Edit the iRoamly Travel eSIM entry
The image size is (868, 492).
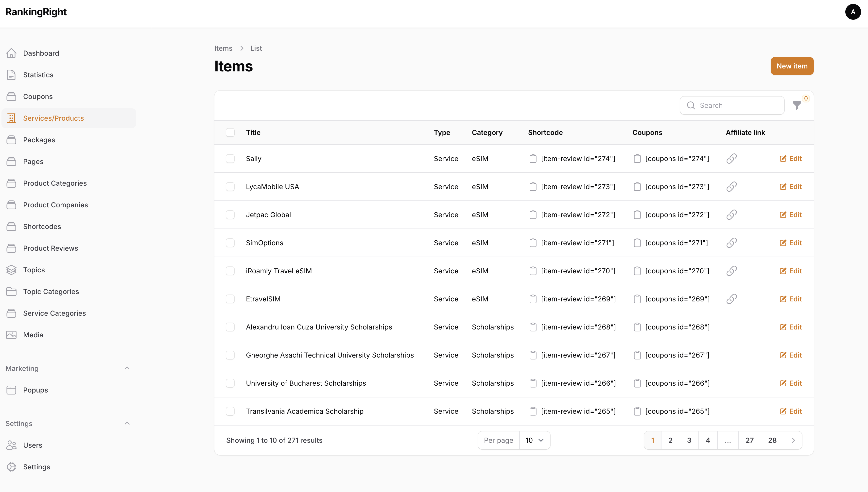[x=791, y=271]
